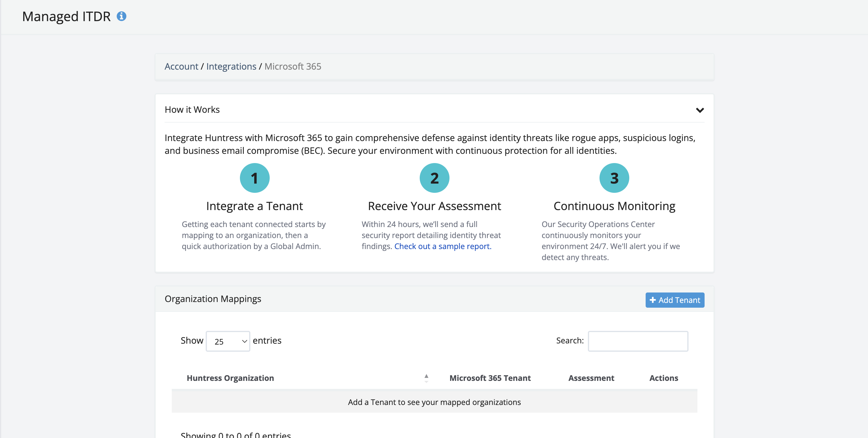
Task: Select the Receive Your Assessment step title
Action: coord(434,206)
